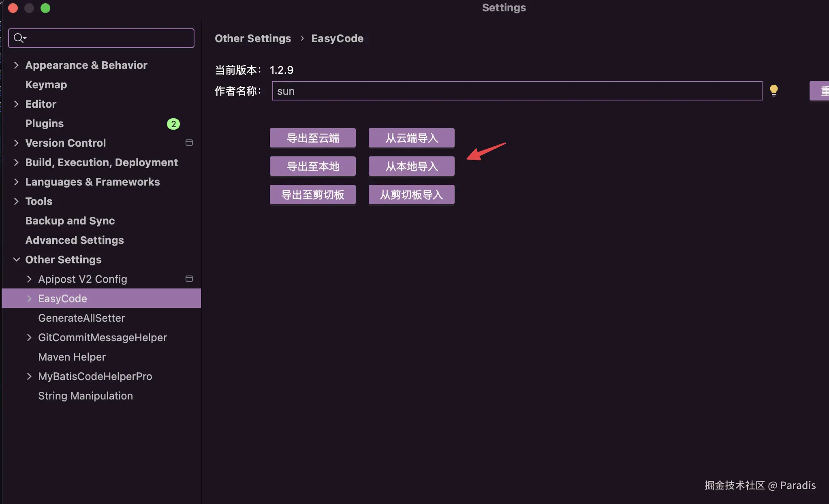Viewport: 829px width, 504px height.
Task: Click the magnifier icon in settings search box
Action: (x=19, y=38)
